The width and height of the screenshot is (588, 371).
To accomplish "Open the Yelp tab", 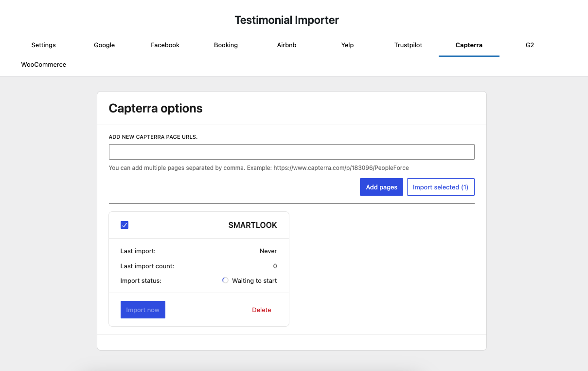I will pyautogui.click(x=348, y=45).
